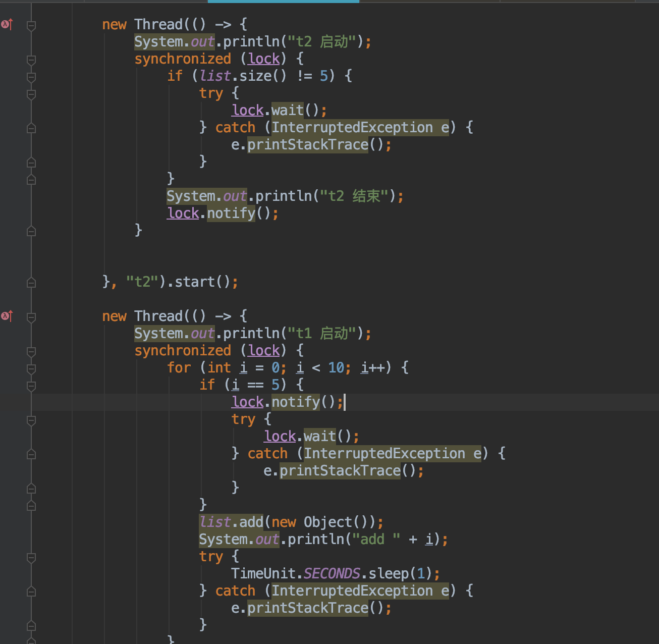Fold the Thread lambda that prints t1 启动
The image size is (659, 644).
click(x=31, y=317)
